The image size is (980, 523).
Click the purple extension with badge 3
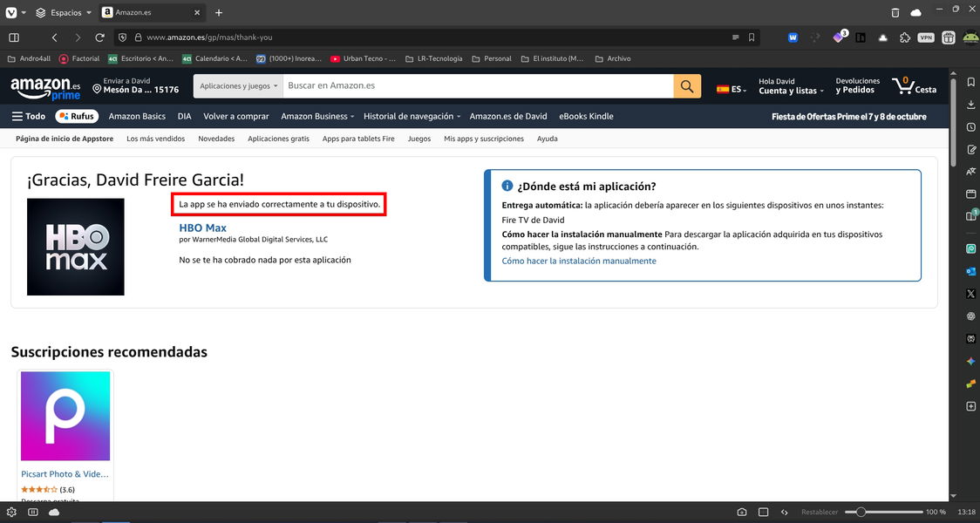click(839, 37)
